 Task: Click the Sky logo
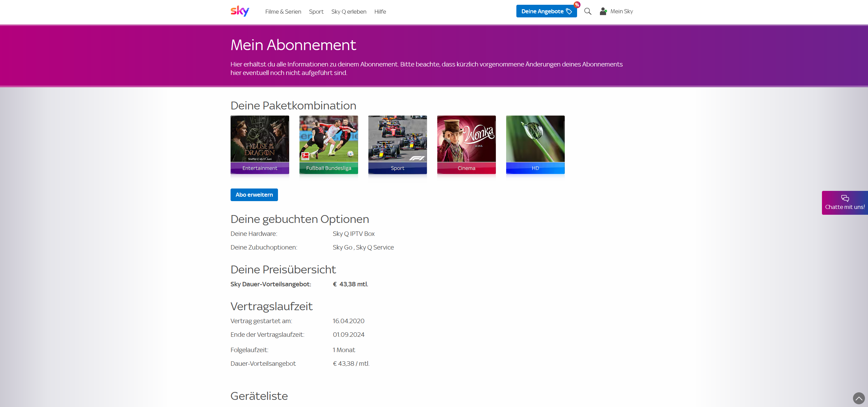pos(240,11)
